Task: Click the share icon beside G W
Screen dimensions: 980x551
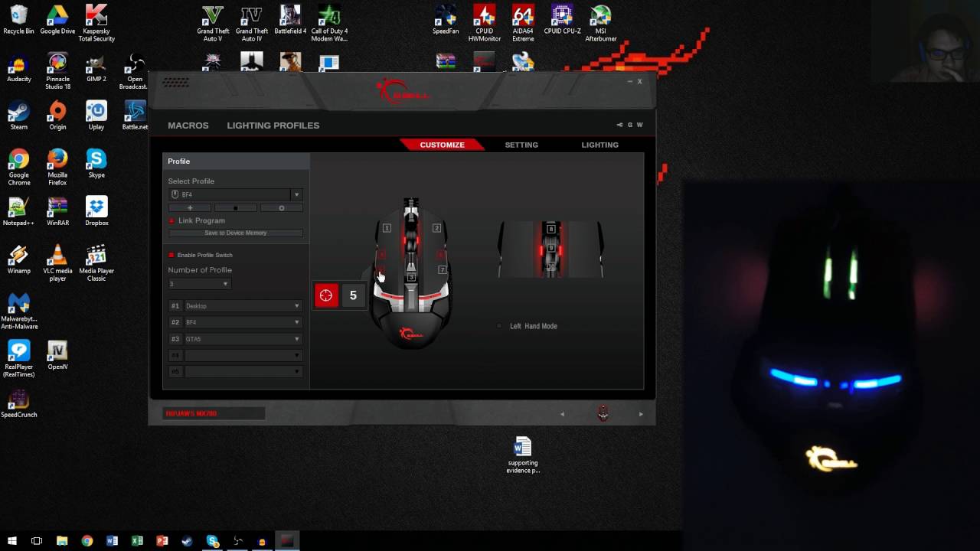Action: [620, 125]
